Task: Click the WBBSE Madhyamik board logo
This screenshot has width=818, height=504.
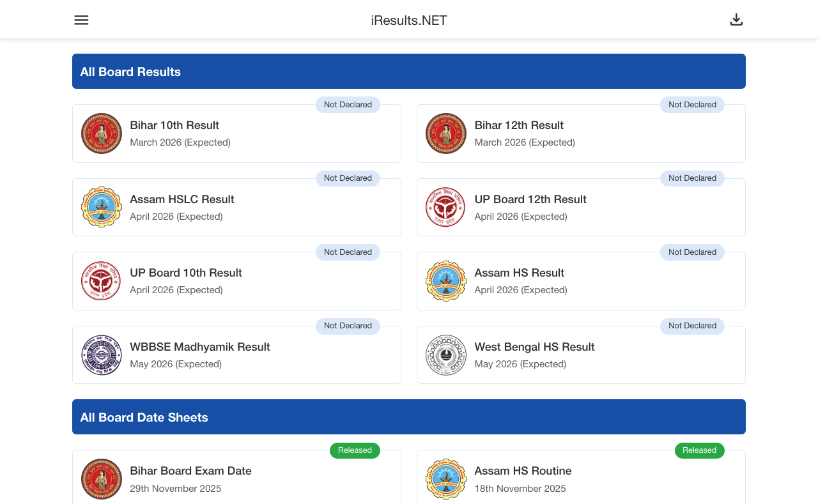Action: tap(101, 355)
